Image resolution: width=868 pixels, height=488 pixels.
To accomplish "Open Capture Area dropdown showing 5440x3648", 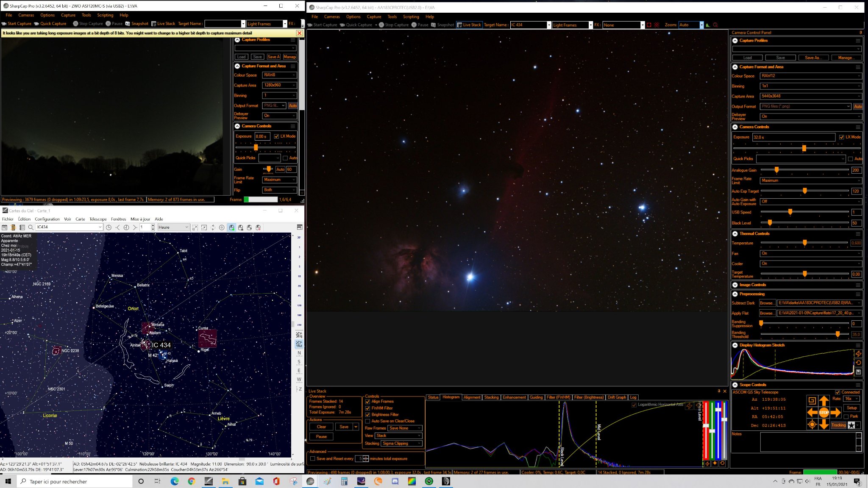I will tap(811, 96).
